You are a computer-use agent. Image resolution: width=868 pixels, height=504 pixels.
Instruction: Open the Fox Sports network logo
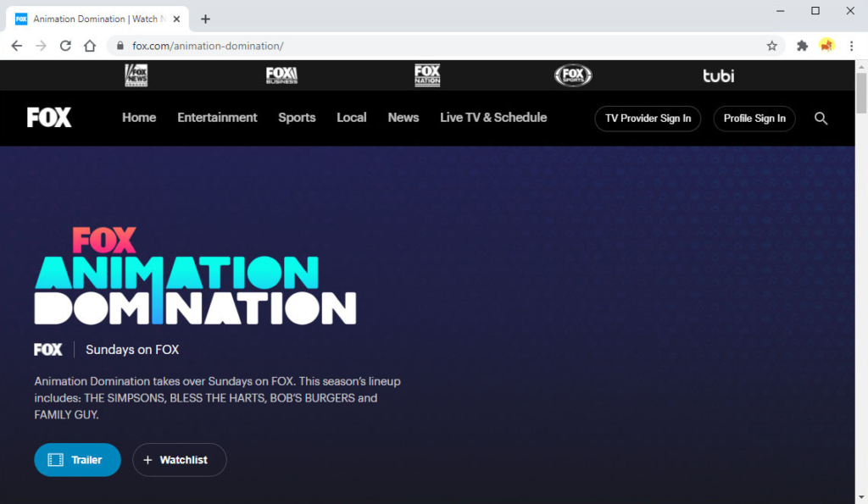coord(573,75)
